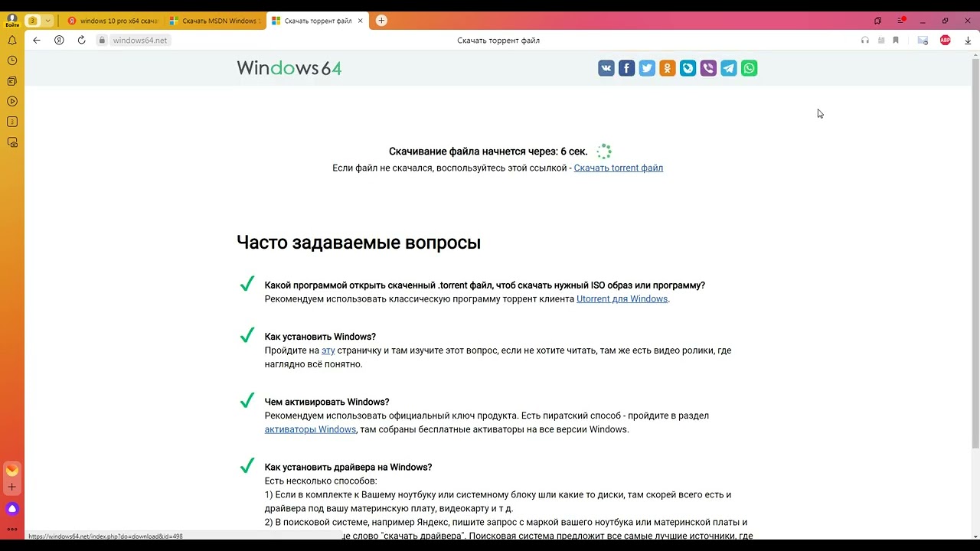This screenshot has height=551, width=980.
Task: Click the headphones read-aloud icon
Action: click(x=865, y=41)
